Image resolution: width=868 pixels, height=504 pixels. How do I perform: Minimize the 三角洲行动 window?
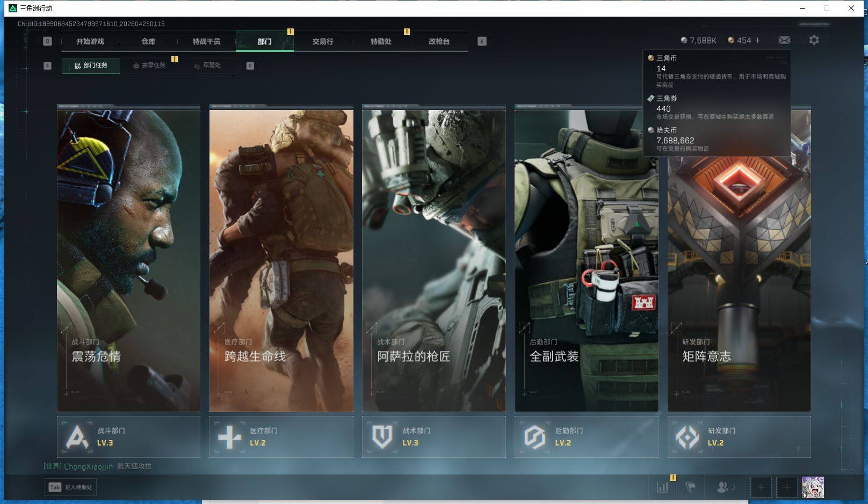802,8
